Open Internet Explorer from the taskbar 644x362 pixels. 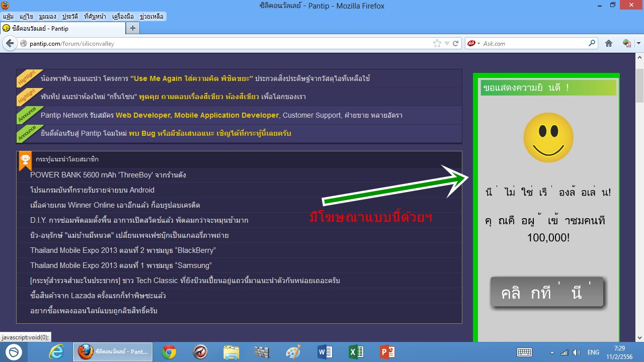56,352
